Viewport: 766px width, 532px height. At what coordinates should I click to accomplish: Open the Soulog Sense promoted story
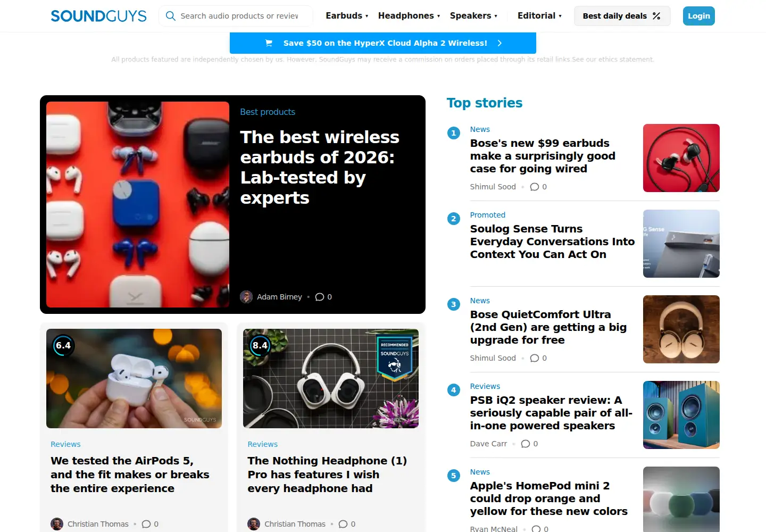point(552,242)
